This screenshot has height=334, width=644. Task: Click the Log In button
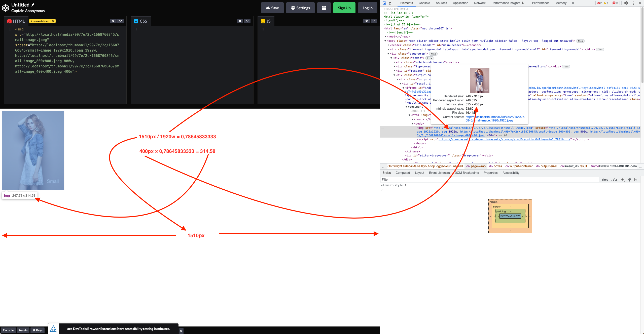[x=368, y=8]
